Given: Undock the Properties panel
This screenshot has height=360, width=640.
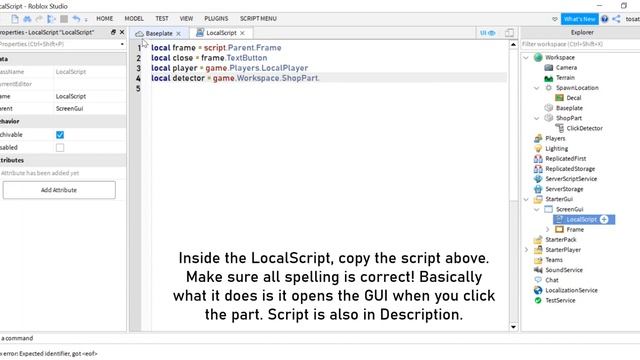Looking at the screenshot, I should click(113, 32).
